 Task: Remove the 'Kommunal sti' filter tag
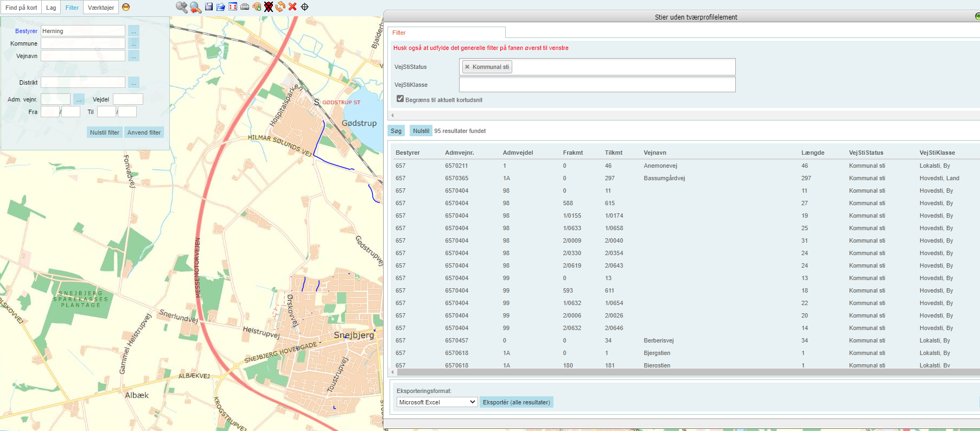pyautogui.click(x=467, y=67)
